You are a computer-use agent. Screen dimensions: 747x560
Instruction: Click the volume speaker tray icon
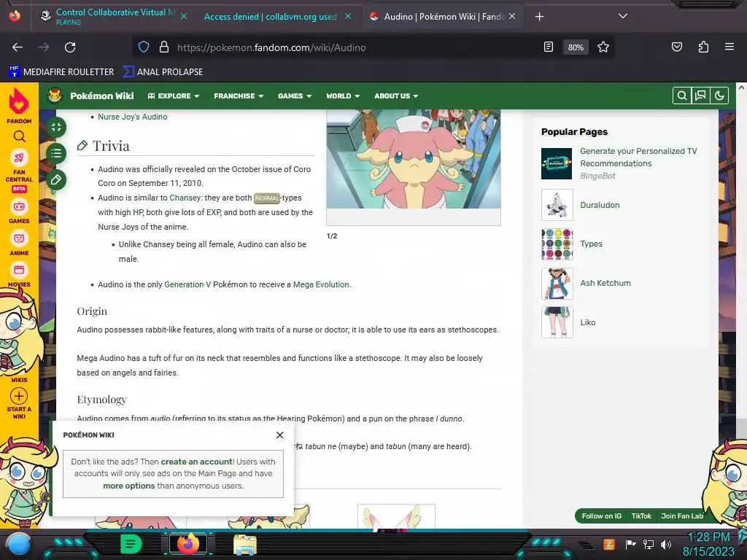click(666, 544)
